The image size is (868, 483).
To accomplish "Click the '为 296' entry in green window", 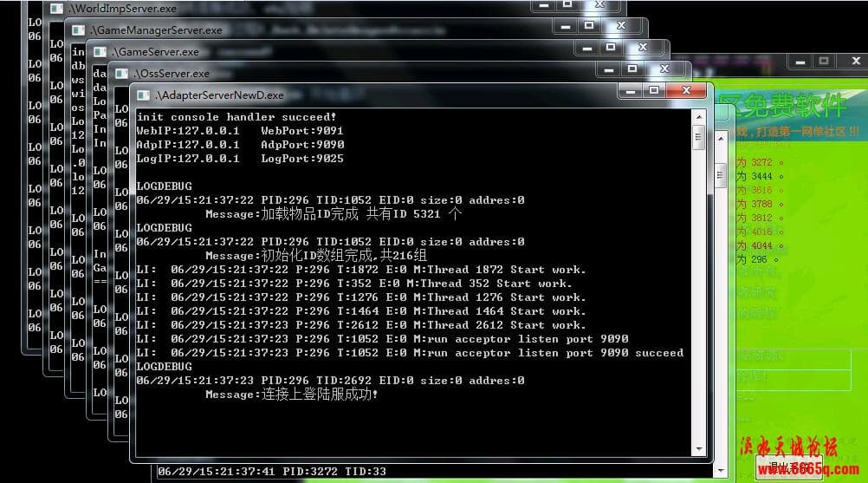I will (x=757, y=259).
